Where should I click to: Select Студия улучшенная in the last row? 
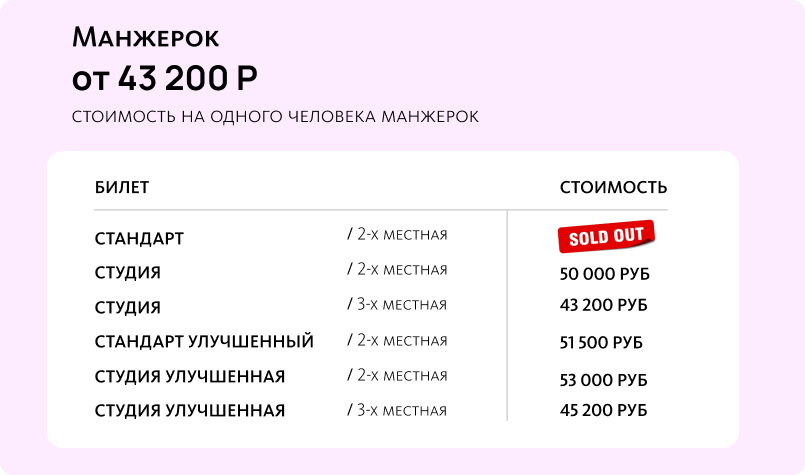(190, 411)
